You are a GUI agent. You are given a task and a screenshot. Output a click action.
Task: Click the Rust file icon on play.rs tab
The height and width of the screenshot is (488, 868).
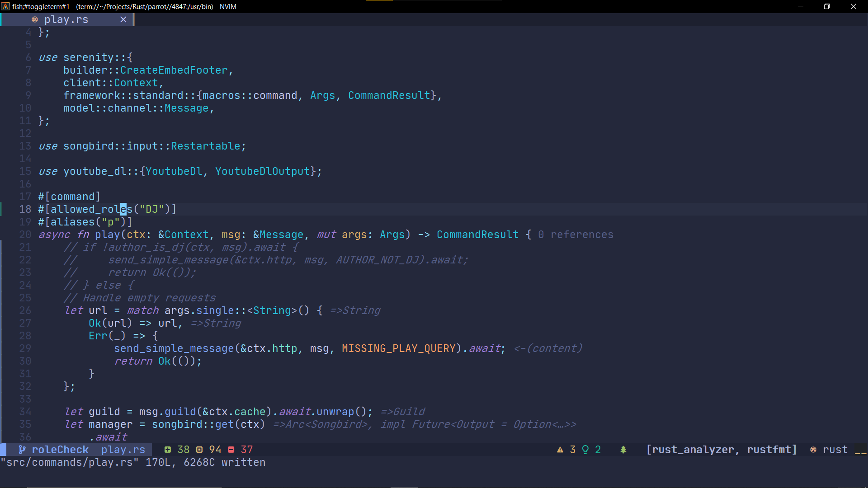(x=35, y=19)
